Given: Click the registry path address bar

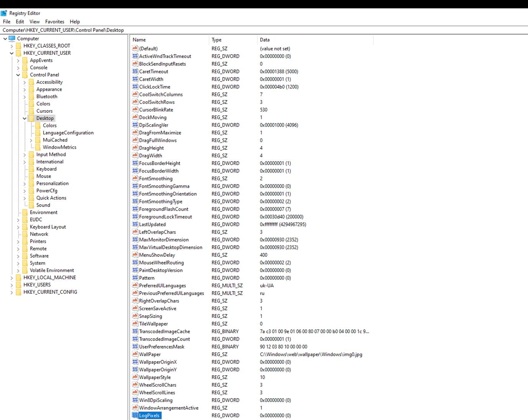Looking at the screenshot, I should (264, 30).
